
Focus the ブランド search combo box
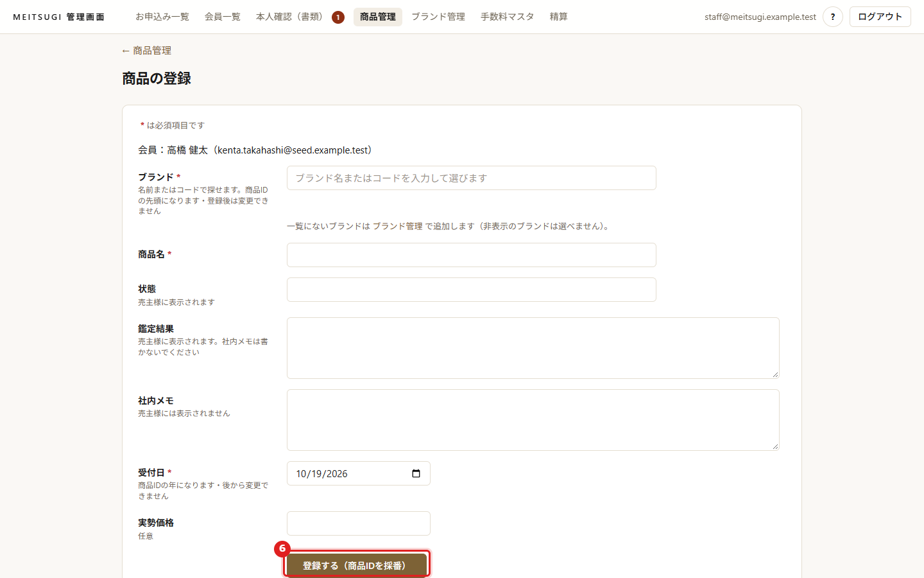(x=472, y=178)
